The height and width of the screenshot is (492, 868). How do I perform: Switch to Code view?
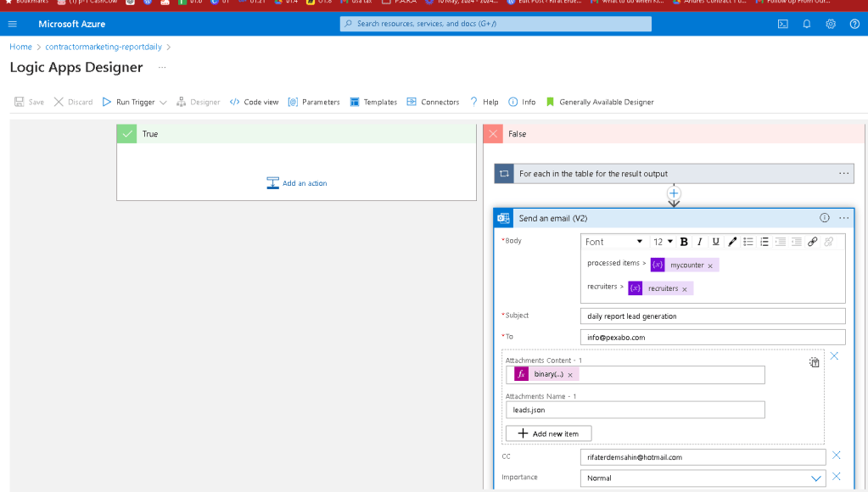(x=254, y=102)
